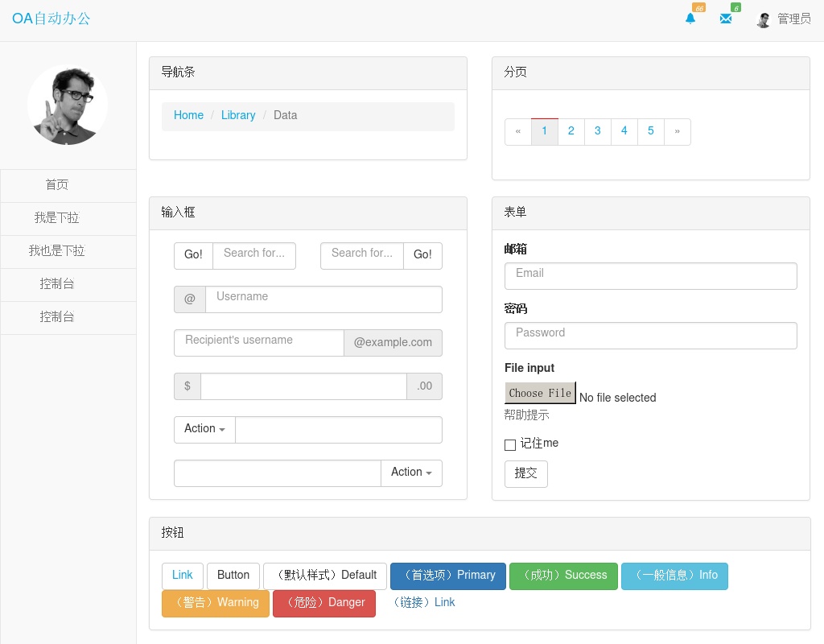Select the first 控制台 sidebar item
Image resolution: width=824 pixels, height=644 pixels.
tap(57, 284)
